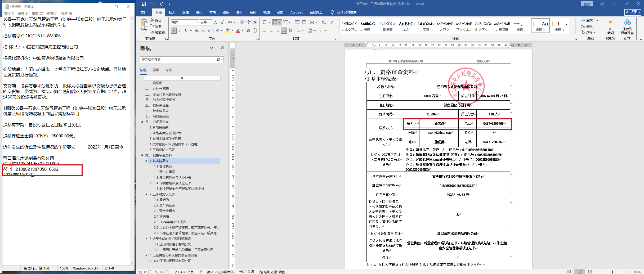Toggle Italic formatting

tap(180, 30)
